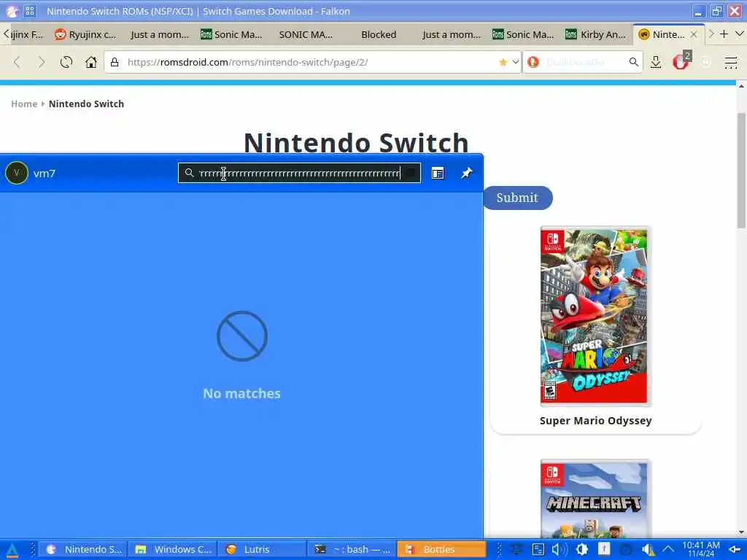
Task: Click the vm7 username label
Action: (x=44, y=174)
